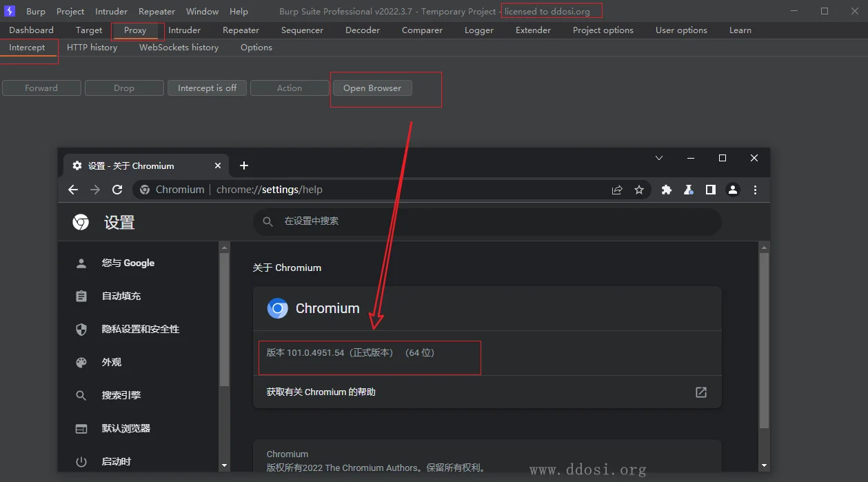Click the browser back arrow
The height and width of the screenshot is (482, 868).
coord(73,190)
